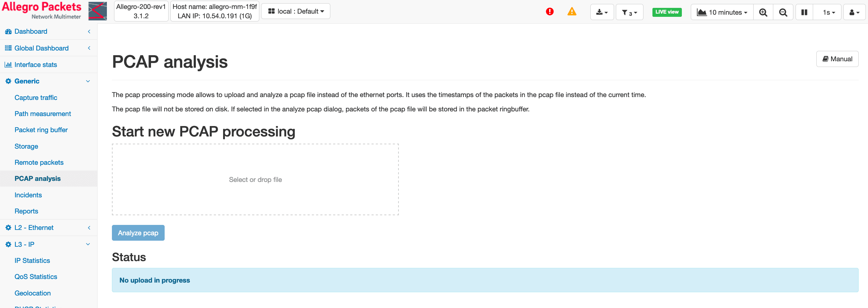Toggle the LIVE view indicator
This screenshot has width=868, height=308.
(667, 12)
